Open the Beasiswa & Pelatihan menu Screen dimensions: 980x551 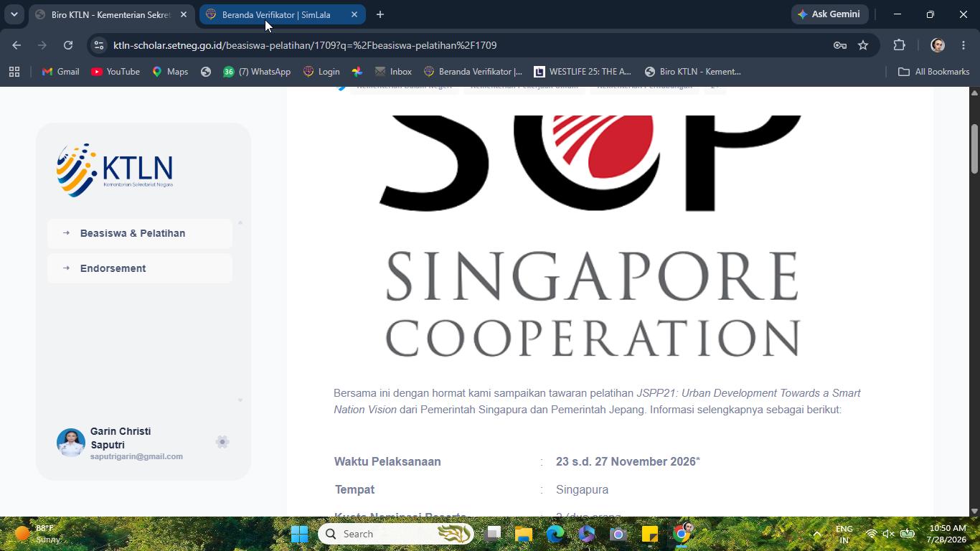click(140, 233)
